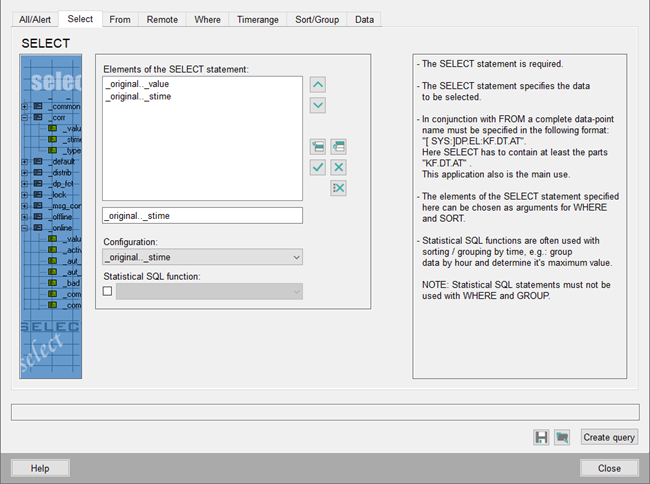Open the Timerange tab
This screenshot has height=484, width=650.
pyautogui.click(x=257, y=19)
